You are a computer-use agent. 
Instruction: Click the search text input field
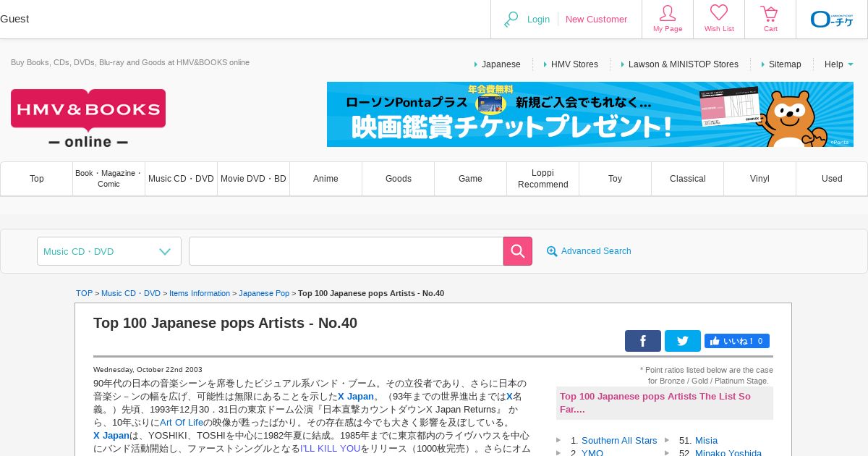[x=346, y=251]
